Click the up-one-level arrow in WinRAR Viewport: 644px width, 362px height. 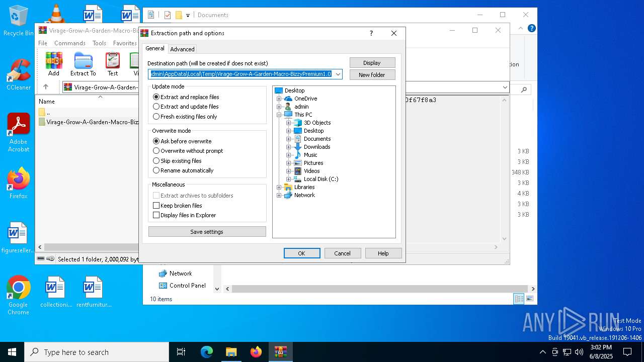pos(46,87)
